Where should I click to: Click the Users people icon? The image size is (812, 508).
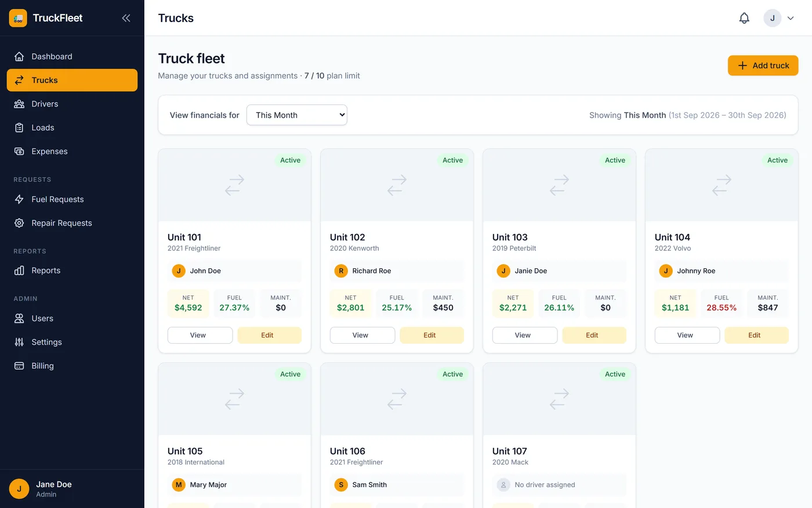[19, 318]
